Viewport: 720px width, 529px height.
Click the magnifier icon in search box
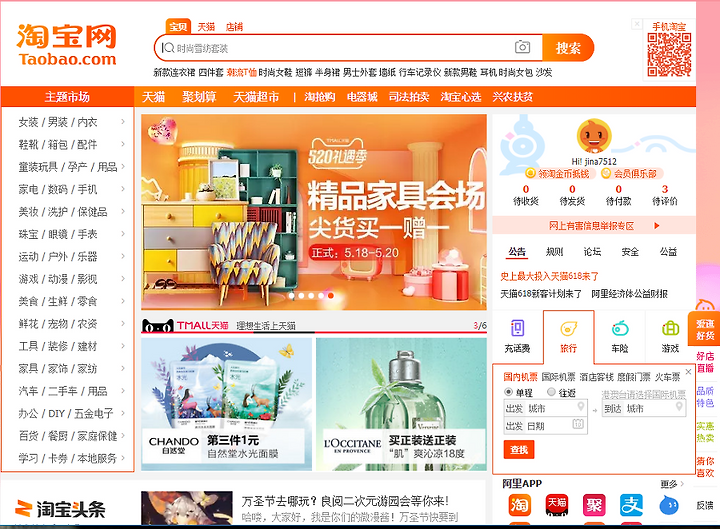[168, 48]
